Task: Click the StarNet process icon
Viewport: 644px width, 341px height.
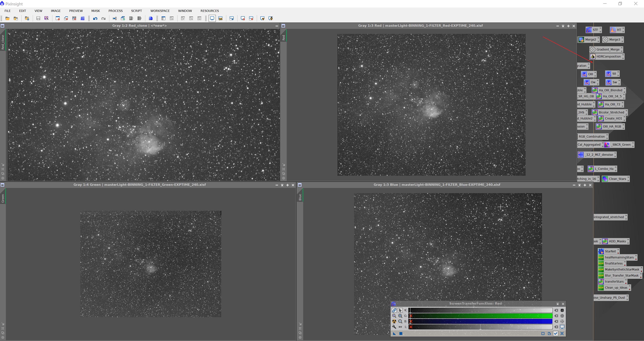Action: tap(608, 251)
